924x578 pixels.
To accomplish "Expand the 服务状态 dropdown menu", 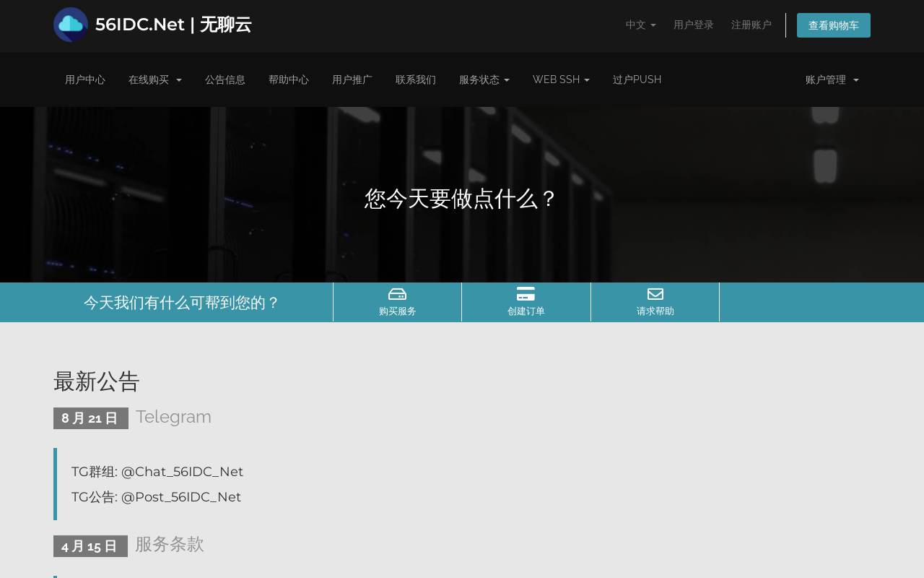I will click(x=484, y=79).
